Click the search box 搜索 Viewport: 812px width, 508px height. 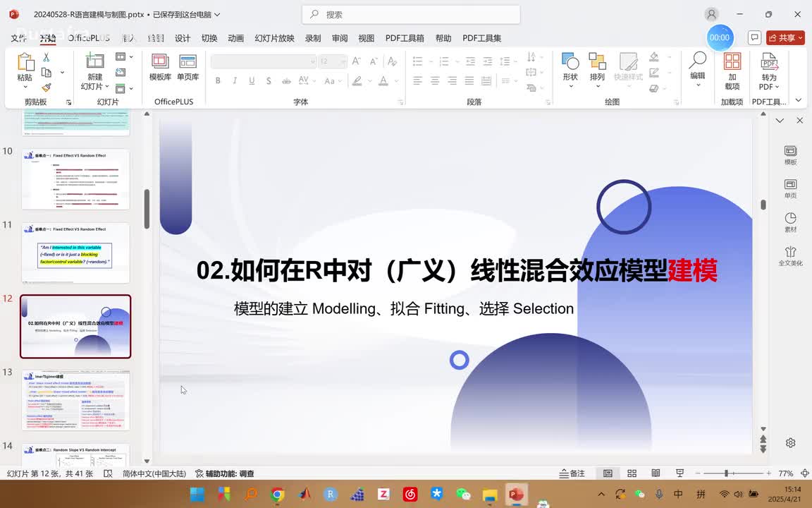coord(411,15)
